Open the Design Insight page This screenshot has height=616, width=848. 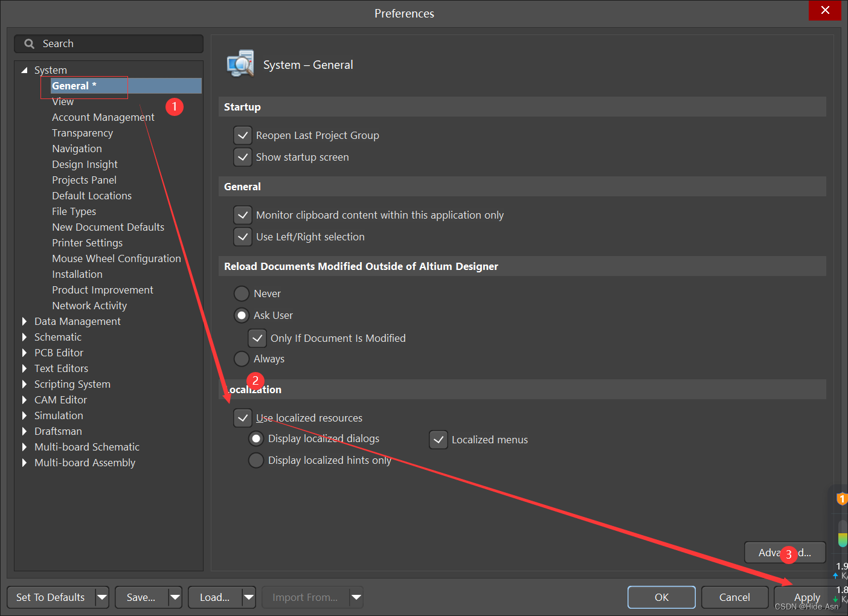(85, 164)
